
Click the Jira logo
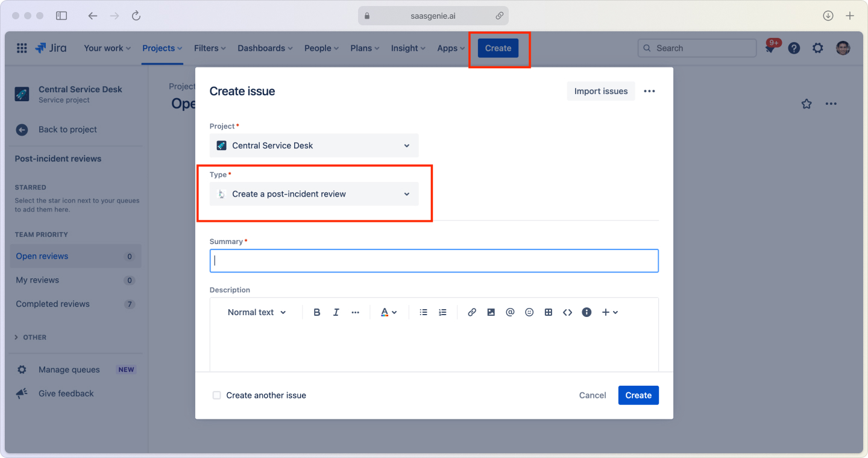(51, 48)
